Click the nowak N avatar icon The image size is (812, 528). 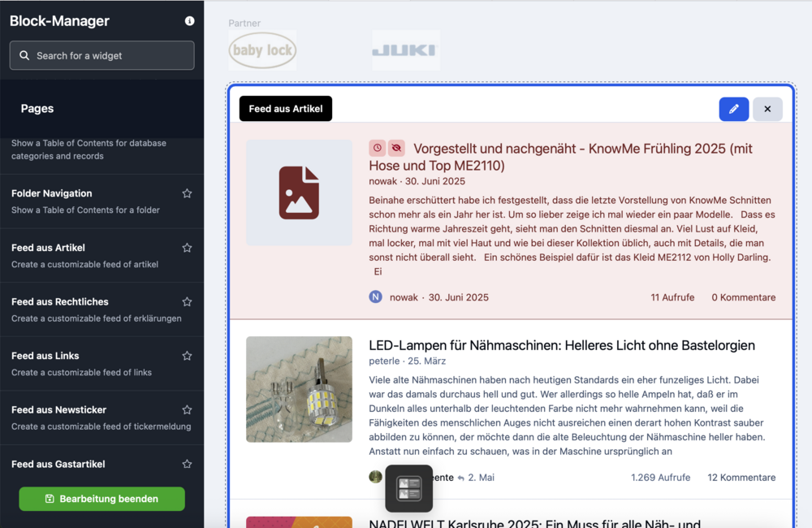[375, 297]
